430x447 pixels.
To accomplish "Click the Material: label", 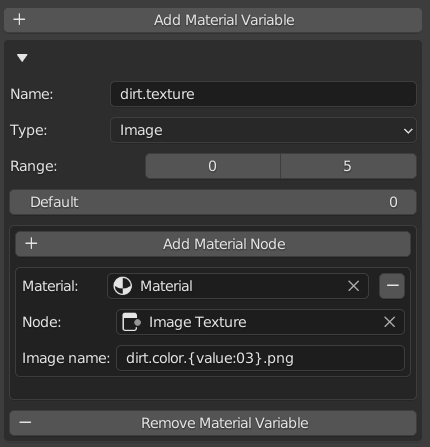I will [50, 286].
